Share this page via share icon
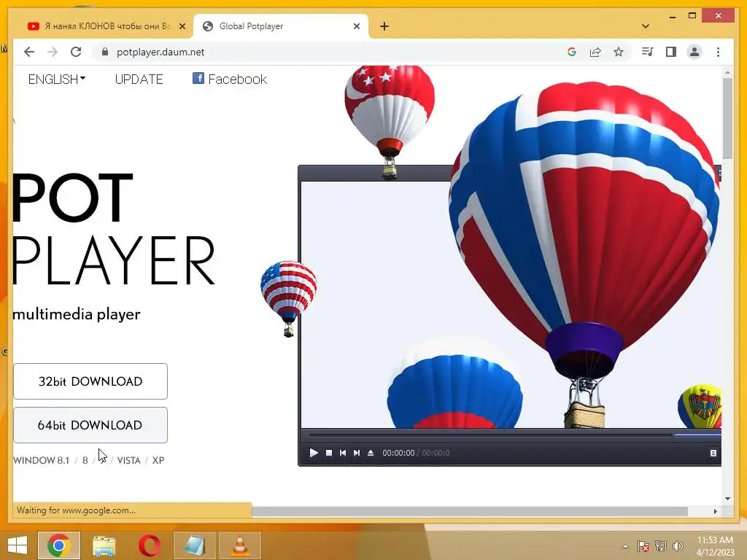 pos(595,52)
